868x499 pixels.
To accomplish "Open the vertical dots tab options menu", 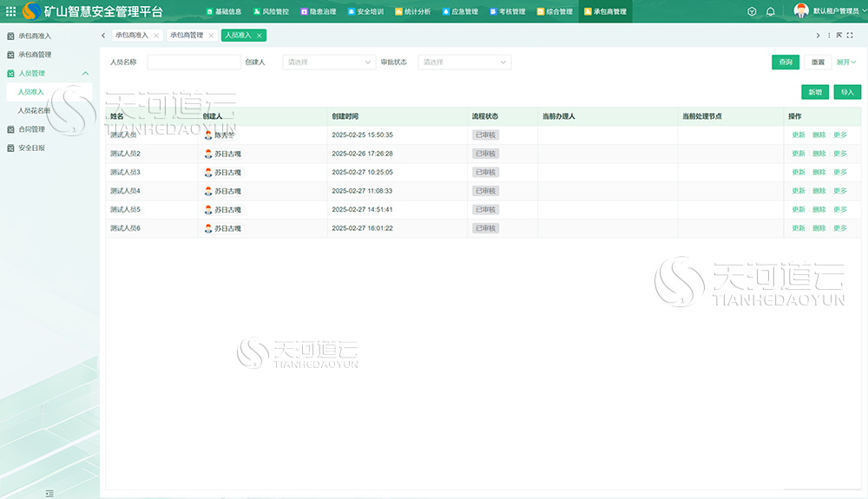I will pyautogui.click(x=829, y=36).
